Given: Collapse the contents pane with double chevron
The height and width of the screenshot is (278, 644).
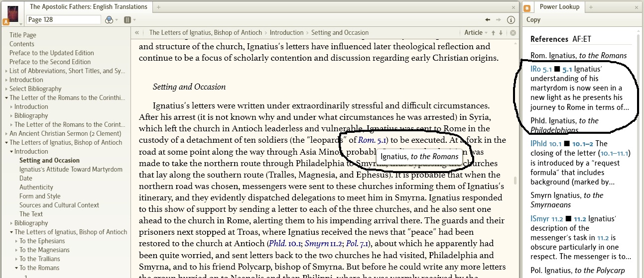Looking at the screenshot, I should pos(137,33).
